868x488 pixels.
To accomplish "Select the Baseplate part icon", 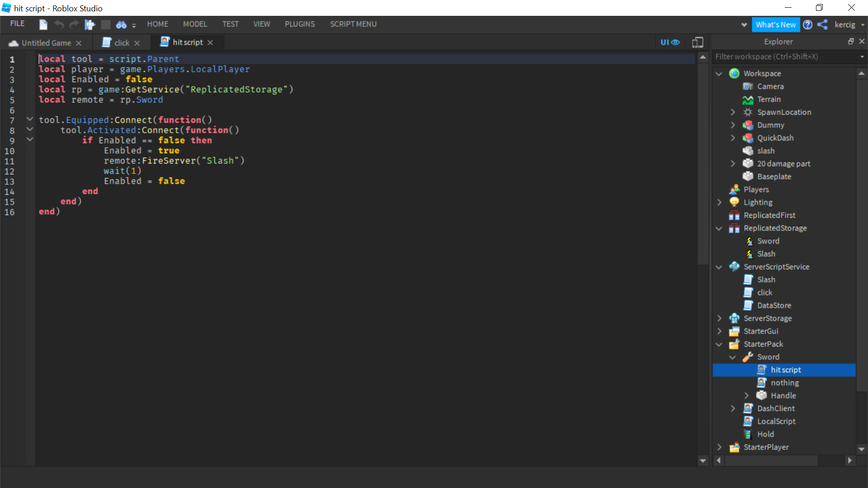I will 748,177.
